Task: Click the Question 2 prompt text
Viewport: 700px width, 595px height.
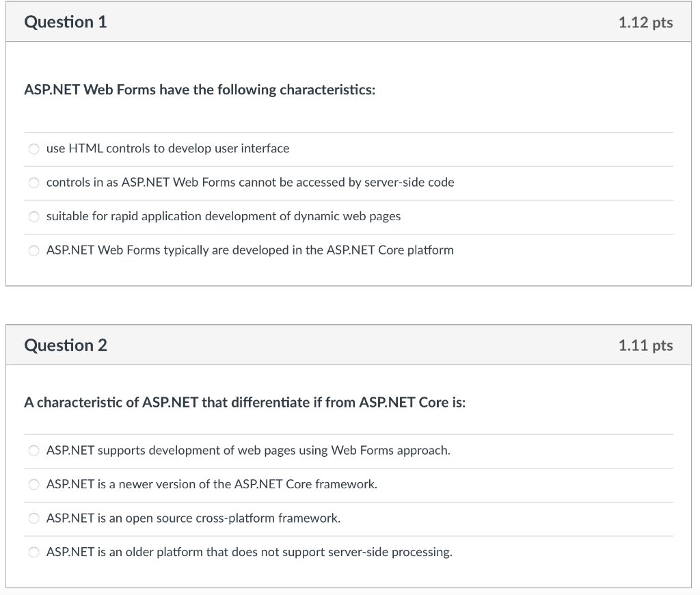Action: pos(243,402)
